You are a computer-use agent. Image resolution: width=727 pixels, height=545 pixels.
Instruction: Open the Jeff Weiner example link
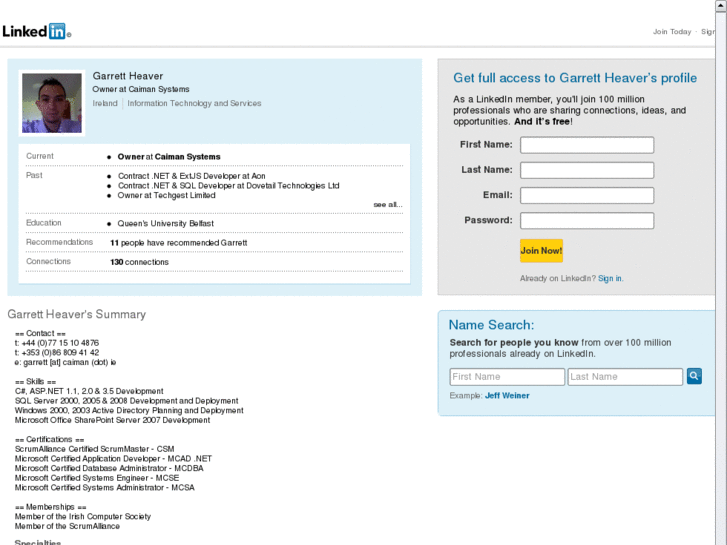pyautogui.click(x=507, y=396)
